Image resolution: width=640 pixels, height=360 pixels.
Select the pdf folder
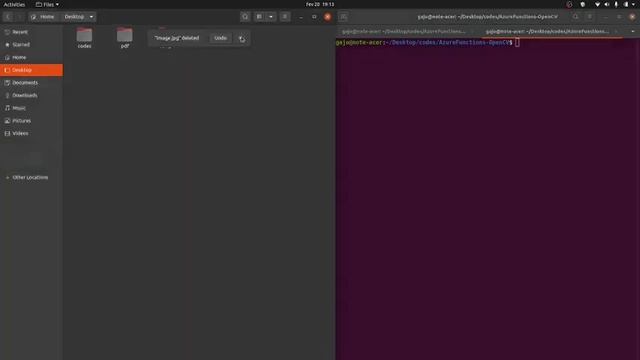tap(125, 38)
